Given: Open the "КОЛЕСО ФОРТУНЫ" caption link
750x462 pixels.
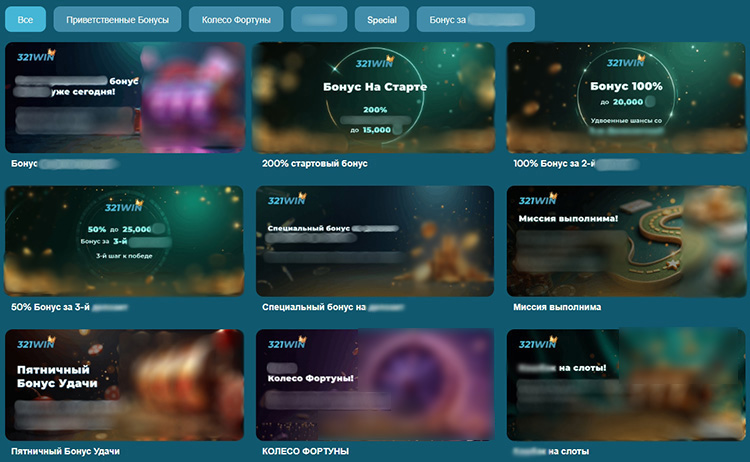Looking at the screenshot, I should [305, 451].
